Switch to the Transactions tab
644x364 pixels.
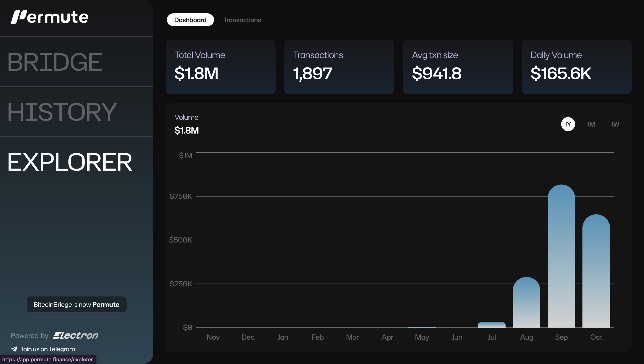[242, 20]
